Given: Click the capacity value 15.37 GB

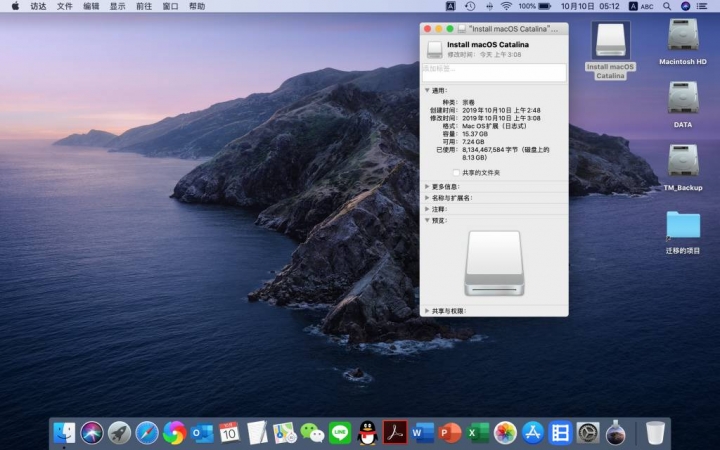Looking at the screenshot, I should (x=475, y=134).
